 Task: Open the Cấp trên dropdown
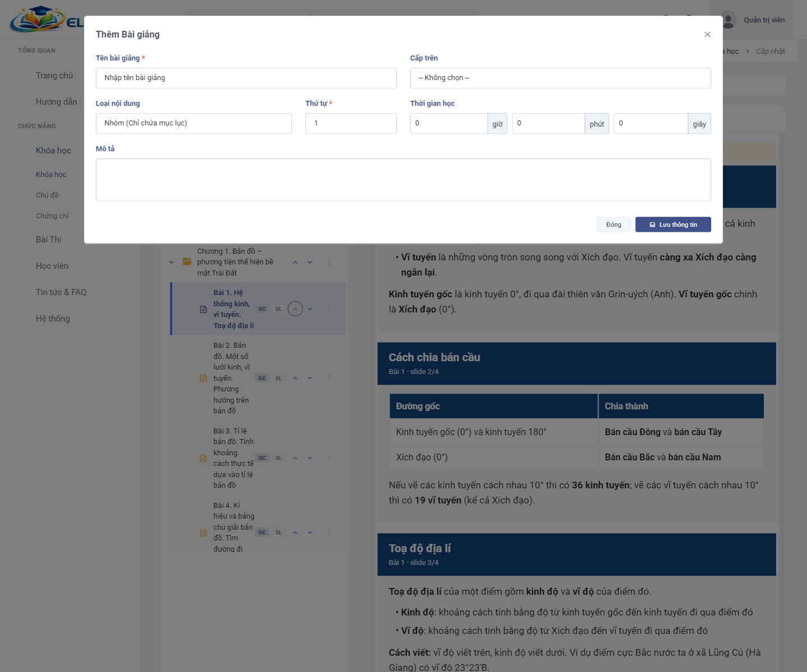[x=560, y=78]
